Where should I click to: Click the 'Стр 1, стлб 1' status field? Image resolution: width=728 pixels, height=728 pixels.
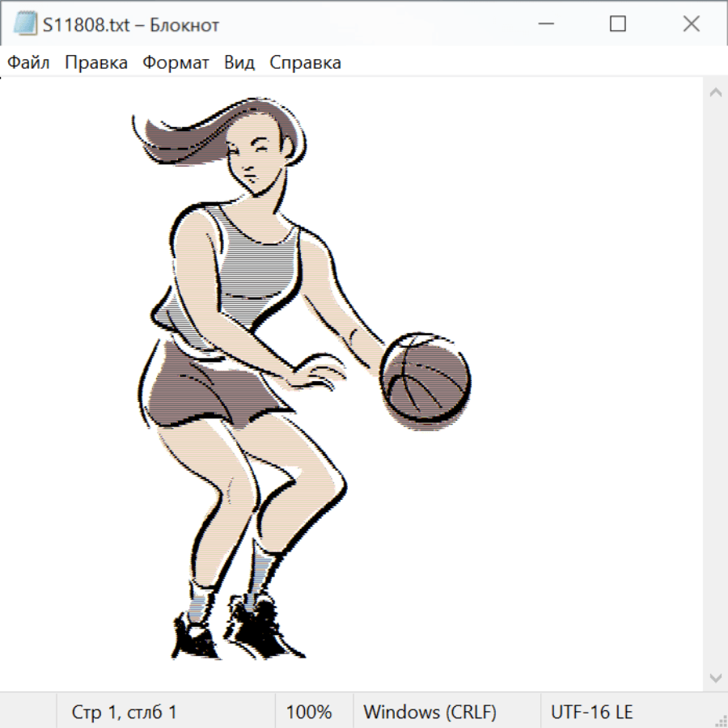click(x=124, y=712)
